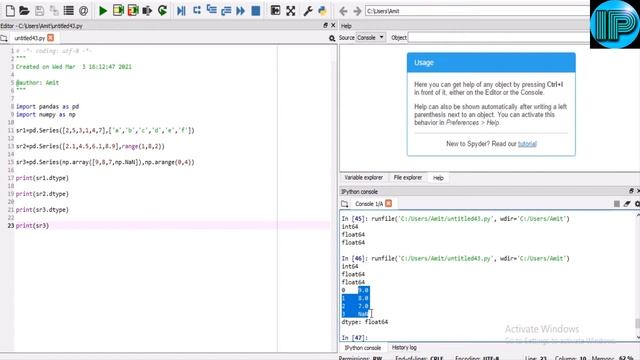The width and height of the screenshot is (640, 360).
Task: Run file with green play button
Action: click(103, 11)
